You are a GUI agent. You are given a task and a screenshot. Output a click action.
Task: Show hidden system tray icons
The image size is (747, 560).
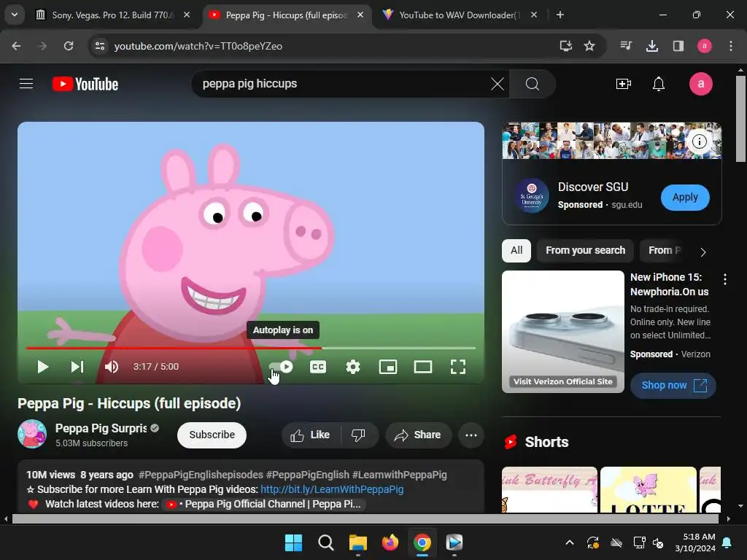pos(569,542)
